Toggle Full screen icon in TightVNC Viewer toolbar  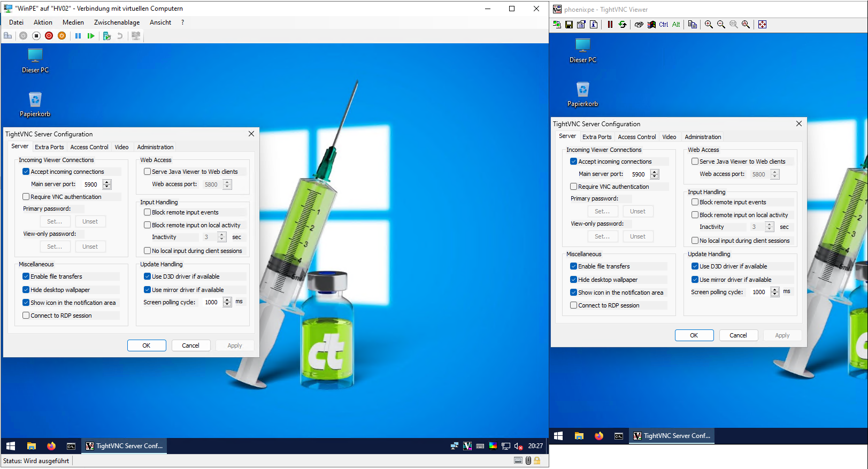(x=762, y=25)
